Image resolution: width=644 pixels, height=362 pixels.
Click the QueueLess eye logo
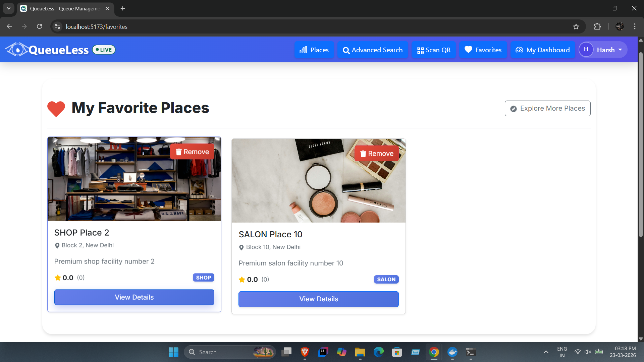pos(17,50)
